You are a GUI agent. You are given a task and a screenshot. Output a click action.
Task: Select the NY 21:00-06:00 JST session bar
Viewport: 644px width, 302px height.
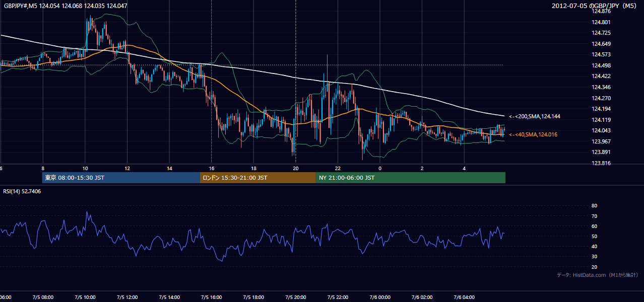[411, 178]
